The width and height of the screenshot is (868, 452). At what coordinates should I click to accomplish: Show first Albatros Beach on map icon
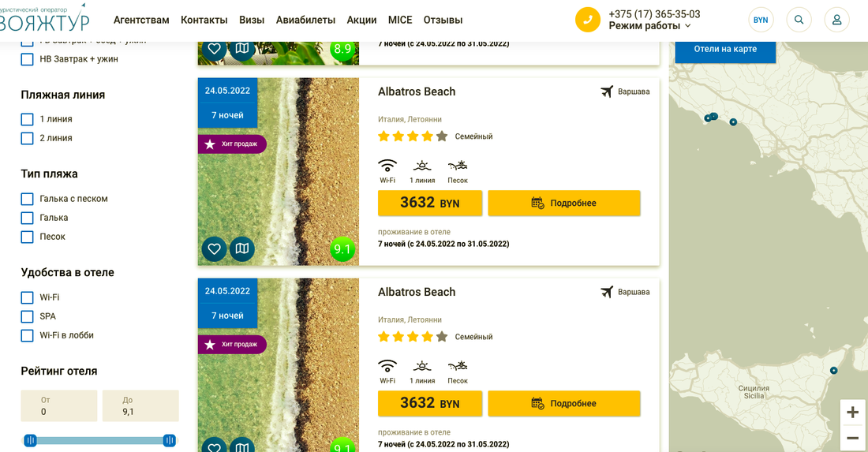[242, 249]
